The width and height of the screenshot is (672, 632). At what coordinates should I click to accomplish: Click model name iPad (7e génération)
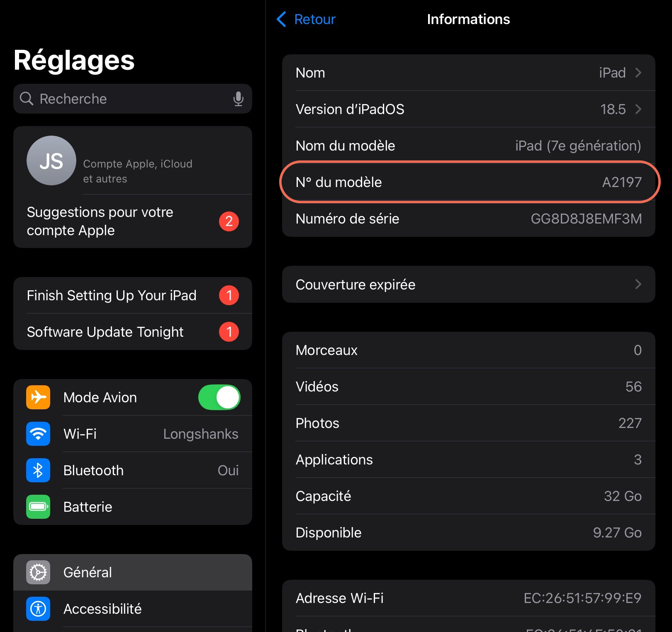578,146
